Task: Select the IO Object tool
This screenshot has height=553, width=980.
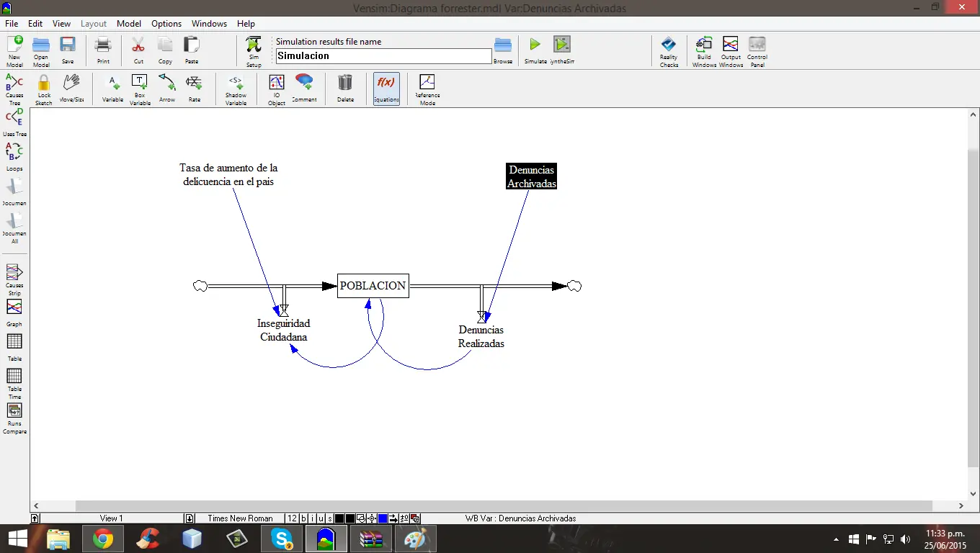Action: coord(277,89)
